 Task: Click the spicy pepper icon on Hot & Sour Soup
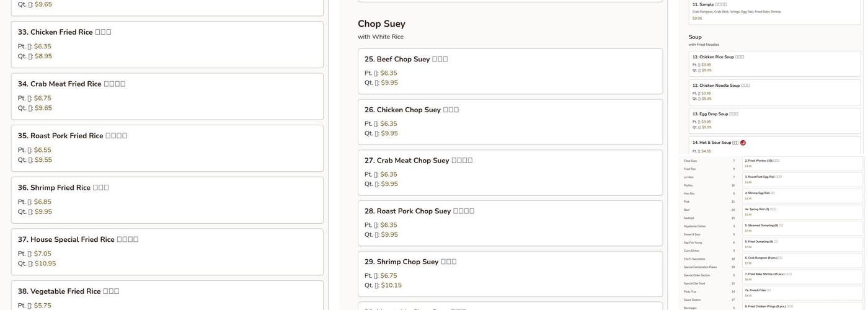(743, 143)
